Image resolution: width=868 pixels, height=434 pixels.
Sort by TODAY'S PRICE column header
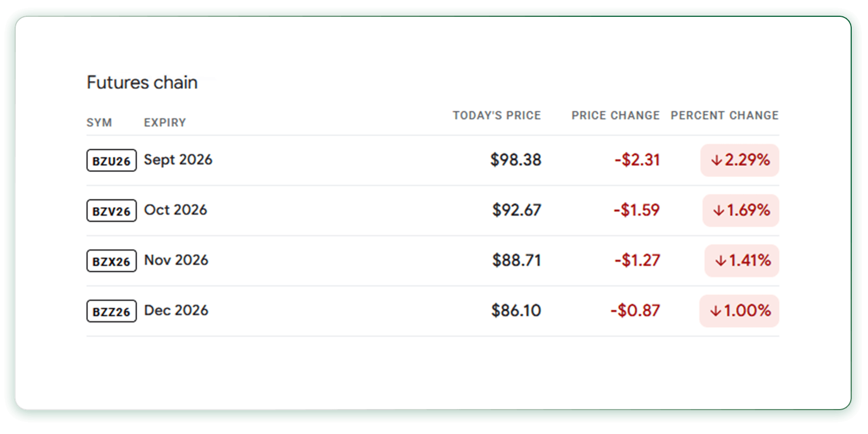pos(497,116)
